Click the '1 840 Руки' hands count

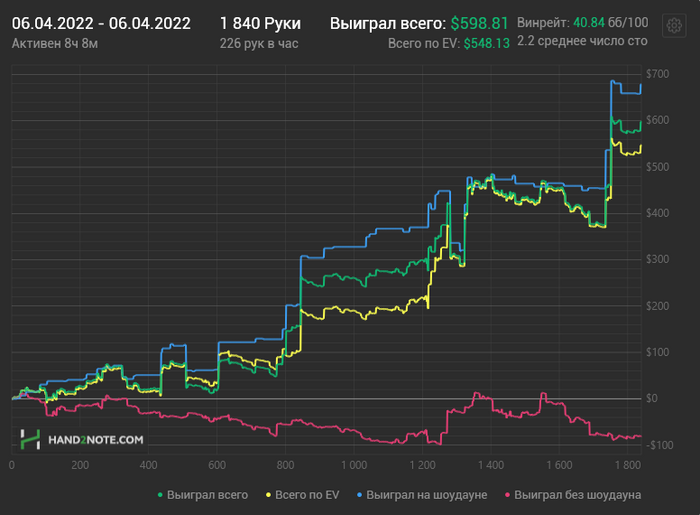coord(260,23)
